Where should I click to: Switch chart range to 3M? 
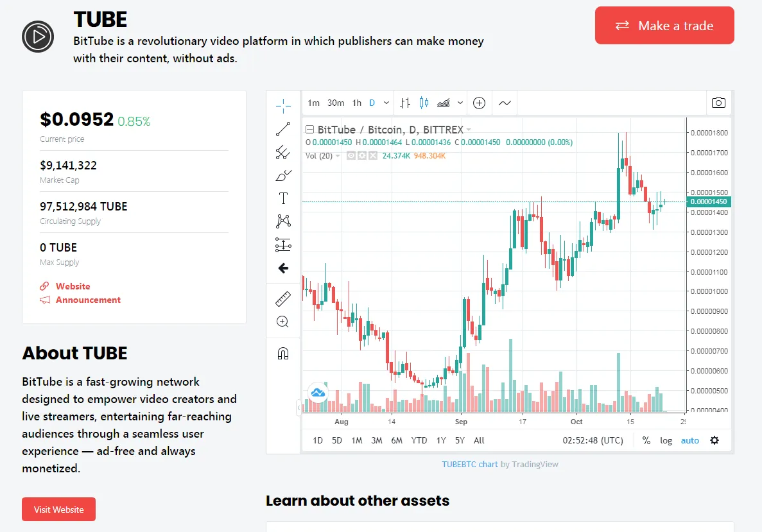click(377, 441)
